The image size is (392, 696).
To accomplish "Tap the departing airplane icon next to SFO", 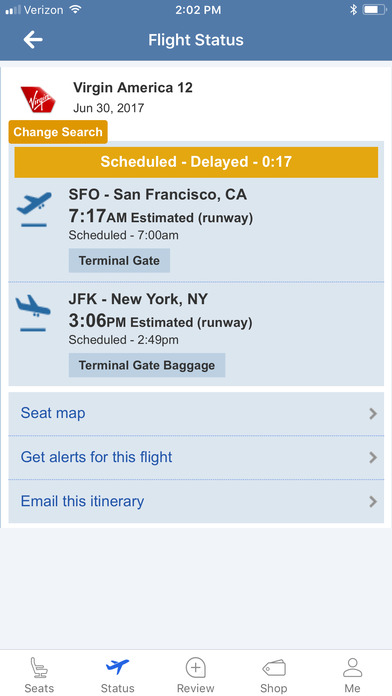I will tap(34, 209).
